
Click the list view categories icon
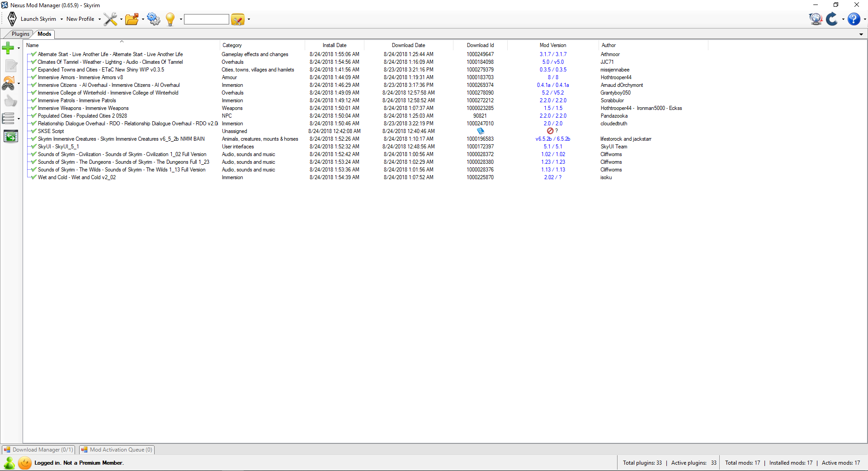[x=8, y=119]
